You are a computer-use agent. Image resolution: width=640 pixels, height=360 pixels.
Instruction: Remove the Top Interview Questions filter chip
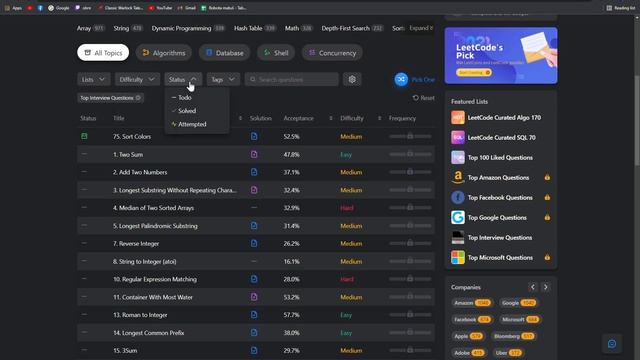(138, 98)
